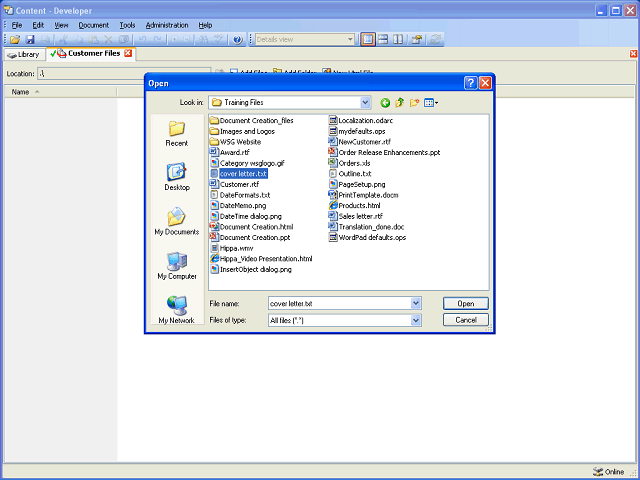The width and height of the screenshot is (640, 480).
Task: Select the single pane layout icon
Action: [368, 39]
